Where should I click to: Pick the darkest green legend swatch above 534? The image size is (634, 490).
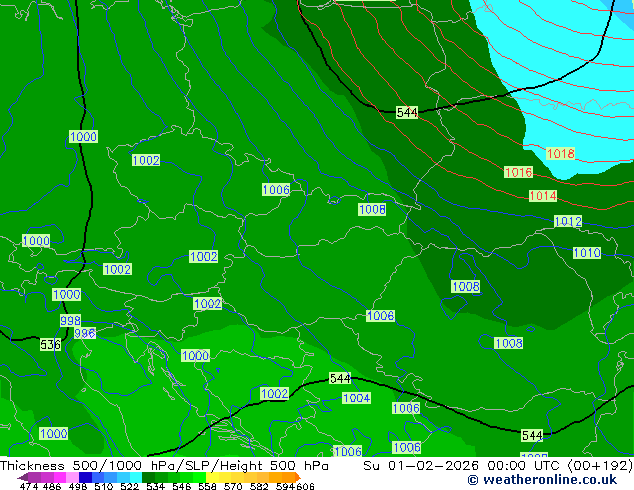tap(148, 477)
